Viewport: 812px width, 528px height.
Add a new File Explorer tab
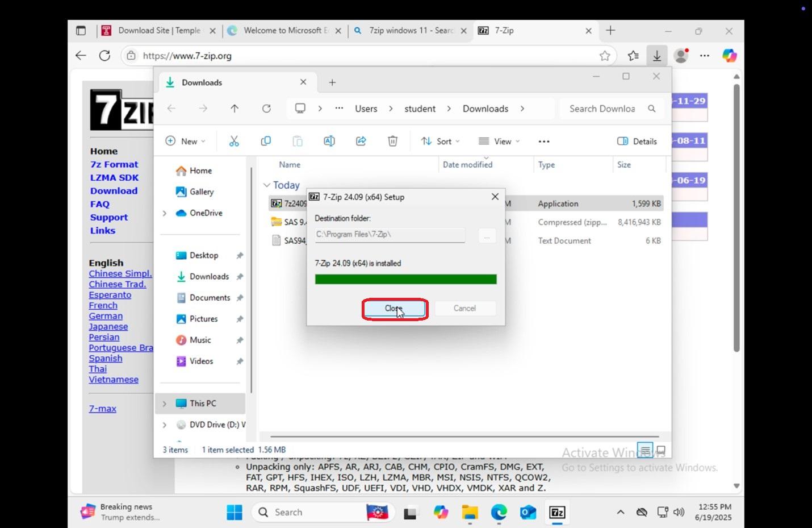tap(332, 82)
